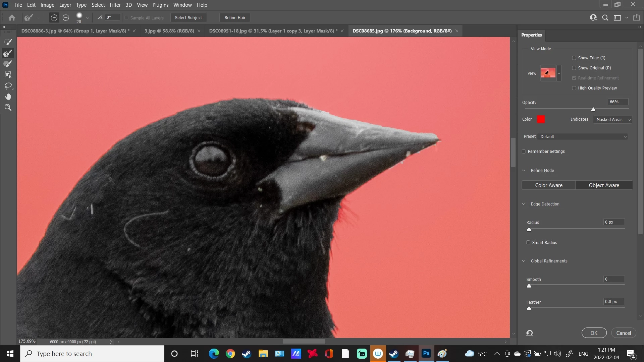Image resolution: width=644 pixels, height=362 pixels.
Task: Click the reset workspace icon
Action: pyautogui.click(x=529, y=333)
